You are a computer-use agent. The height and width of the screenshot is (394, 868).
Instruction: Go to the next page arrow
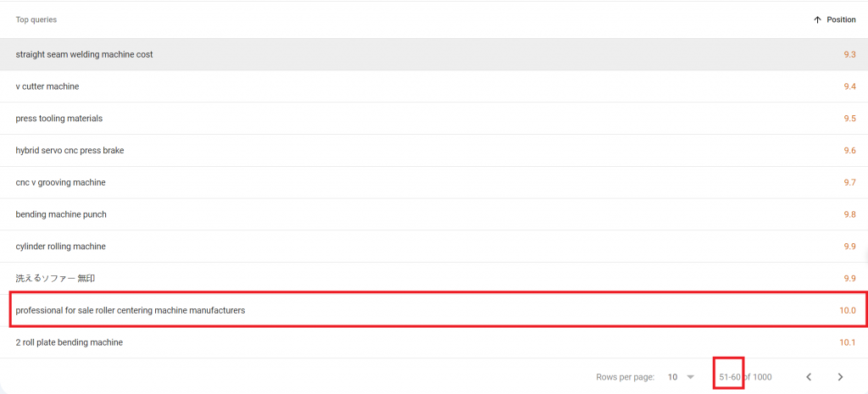pos(840,377)
